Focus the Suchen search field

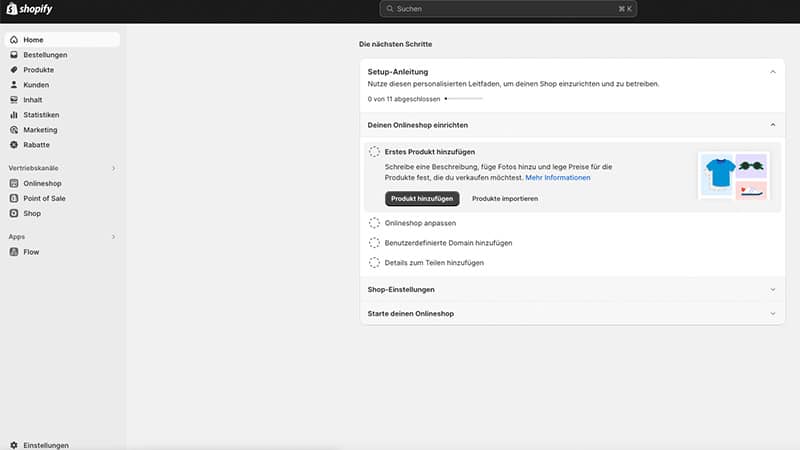tap(508, 9)
